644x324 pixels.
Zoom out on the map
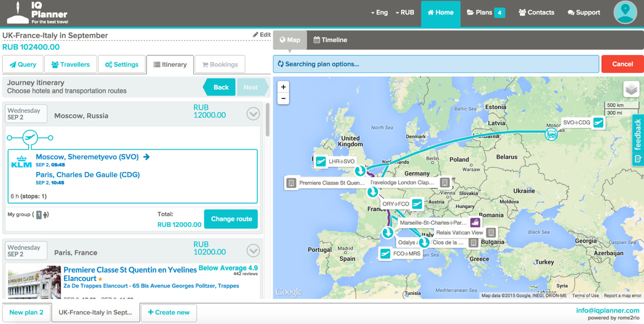pos(283,99)
